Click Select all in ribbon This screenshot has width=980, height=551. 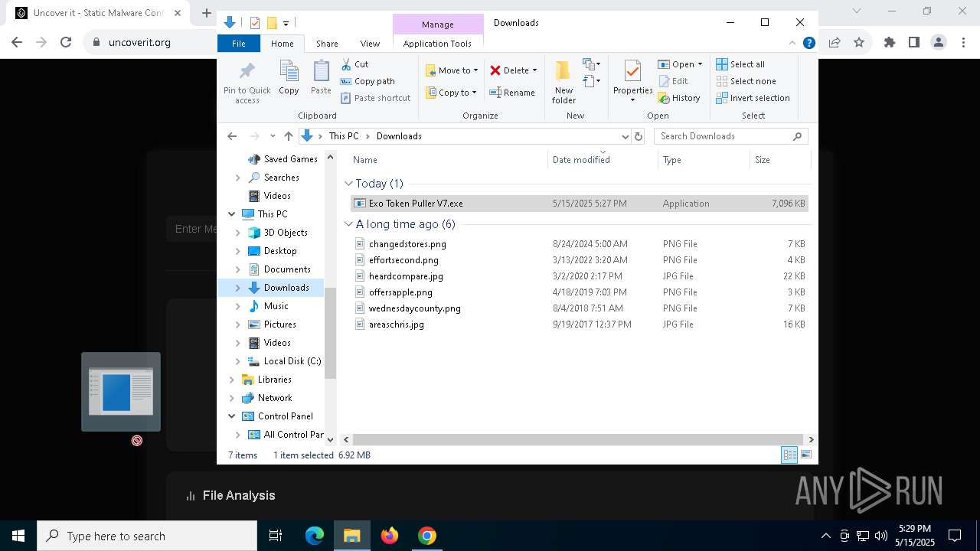pos(740,64)
